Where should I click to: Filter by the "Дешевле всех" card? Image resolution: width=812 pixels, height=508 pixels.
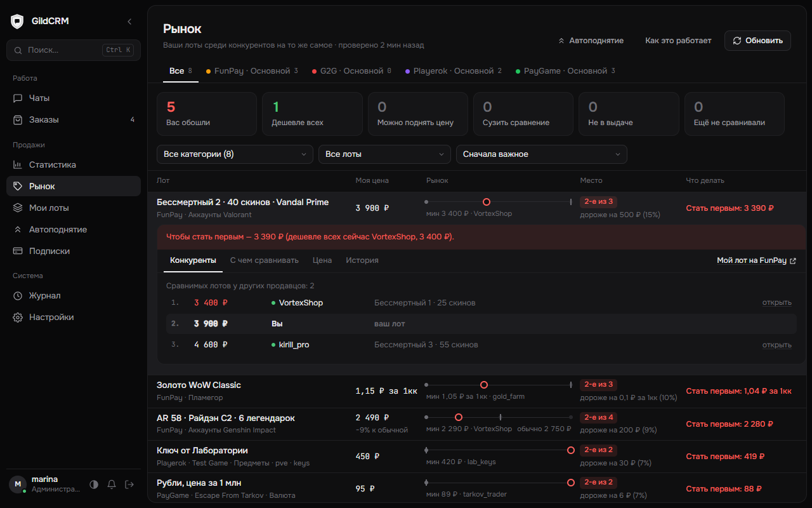312,114
